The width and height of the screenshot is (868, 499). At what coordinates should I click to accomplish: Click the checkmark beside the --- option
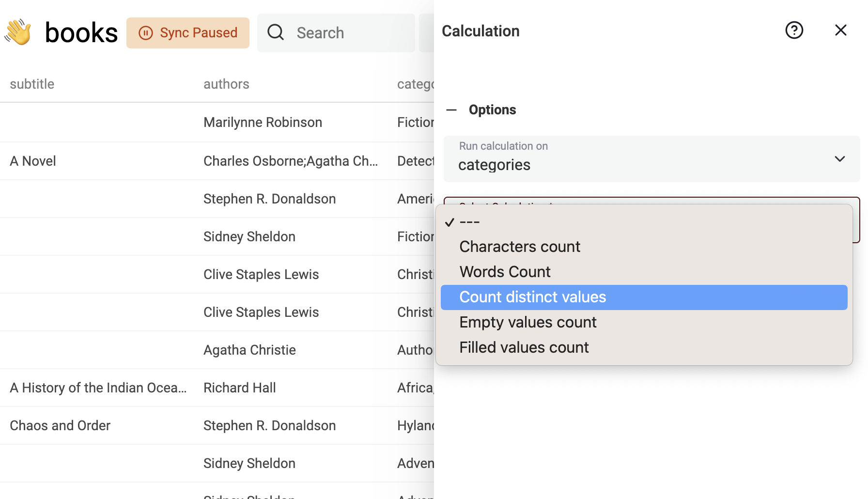coord(450,222)
